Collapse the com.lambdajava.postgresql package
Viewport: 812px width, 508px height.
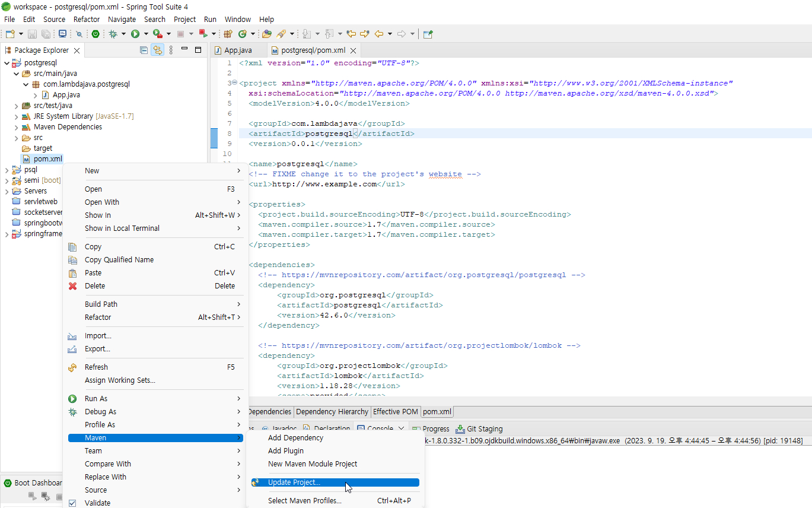click(x=26, y=84)
